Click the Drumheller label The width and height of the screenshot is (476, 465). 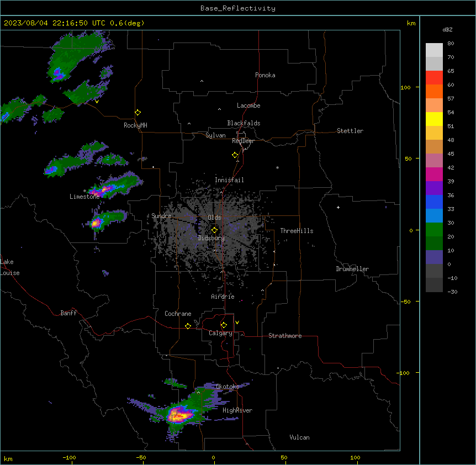click(x=352, y=269)
